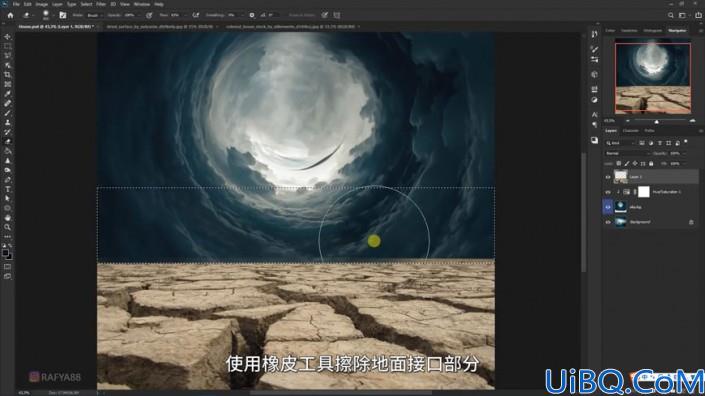The image size is (705, 396).
Task: Open the layer blend mode Normal dropdown
Action: point(627,154)
